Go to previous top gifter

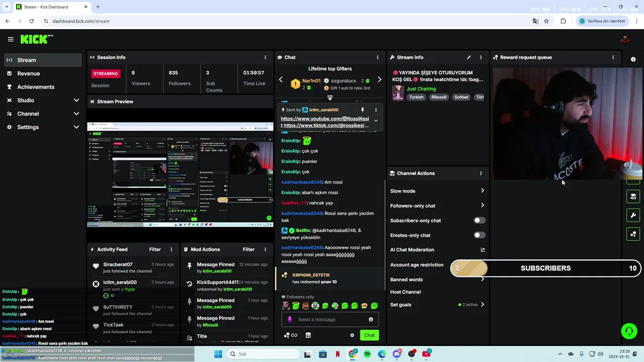(281, 79)
